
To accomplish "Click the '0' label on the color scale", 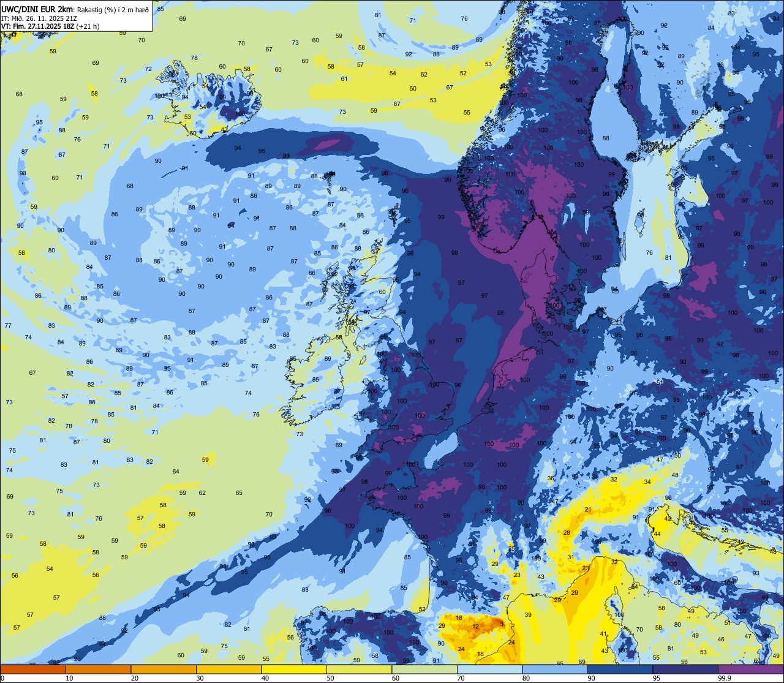I will point(2,678).
